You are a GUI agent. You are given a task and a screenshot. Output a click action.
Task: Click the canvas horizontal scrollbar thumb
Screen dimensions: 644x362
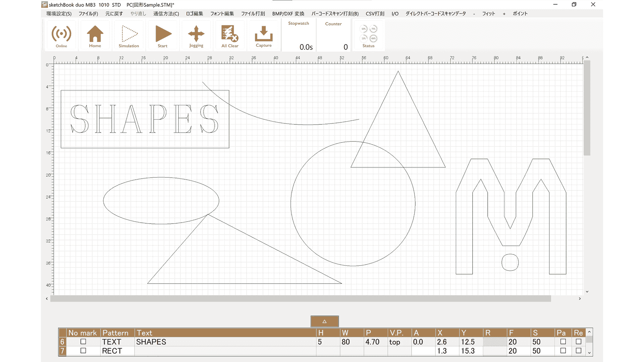tap(301, 299)
